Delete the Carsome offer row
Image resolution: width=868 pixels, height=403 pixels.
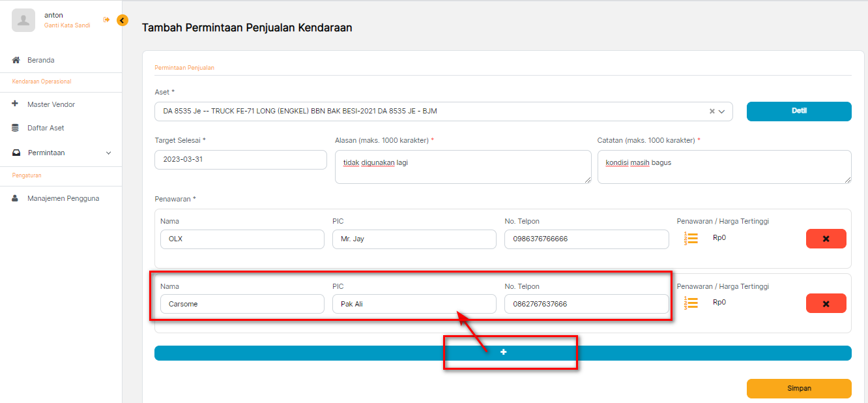click(826, 303)
